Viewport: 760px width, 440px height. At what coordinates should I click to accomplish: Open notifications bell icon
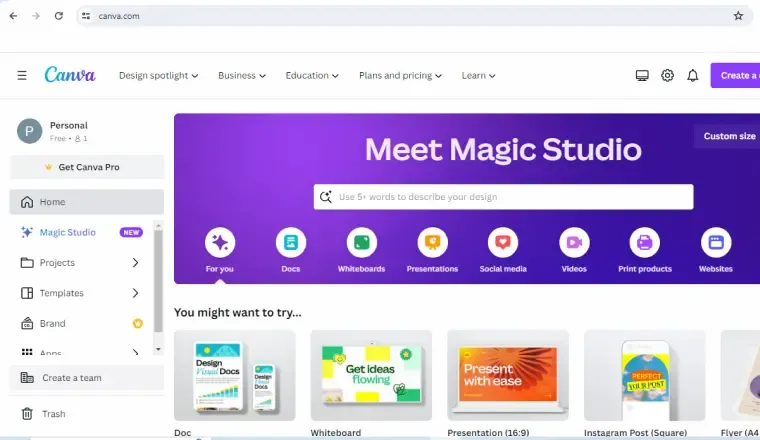click(x=693, y=76)
